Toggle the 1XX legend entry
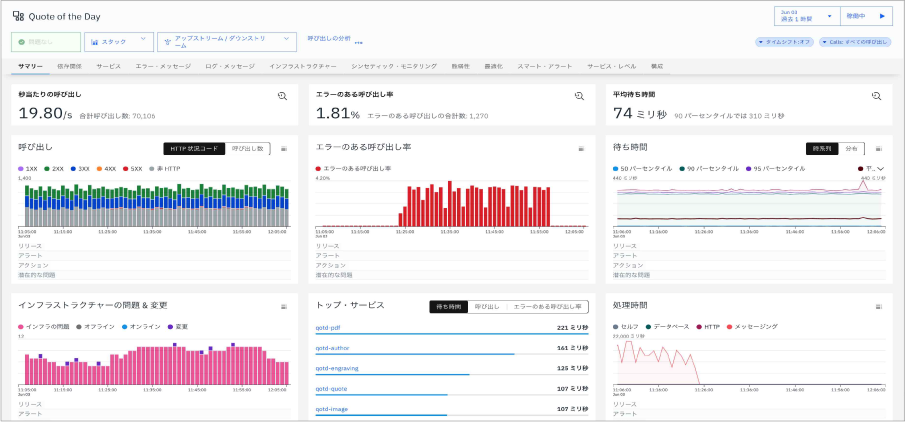 point(28,169)
